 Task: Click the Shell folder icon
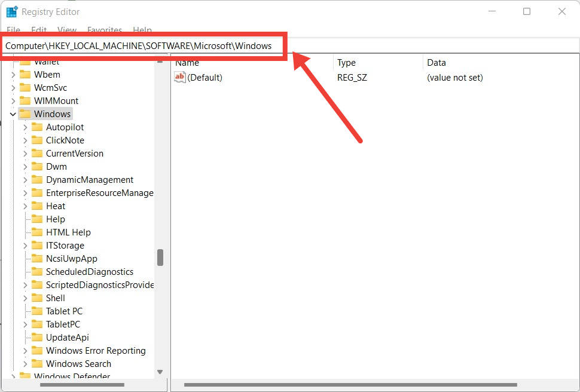pyautogui.click(x=37, y=298)
